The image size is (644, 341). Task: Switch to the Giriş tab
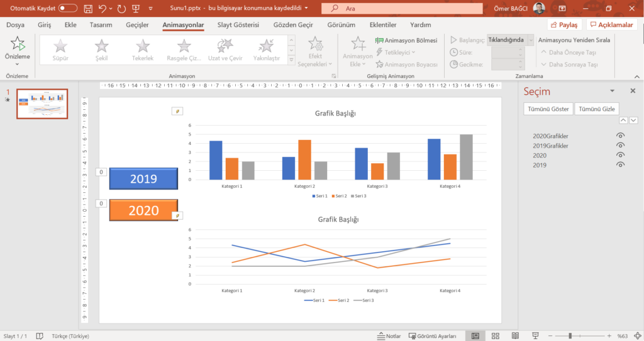click(45, 24)
